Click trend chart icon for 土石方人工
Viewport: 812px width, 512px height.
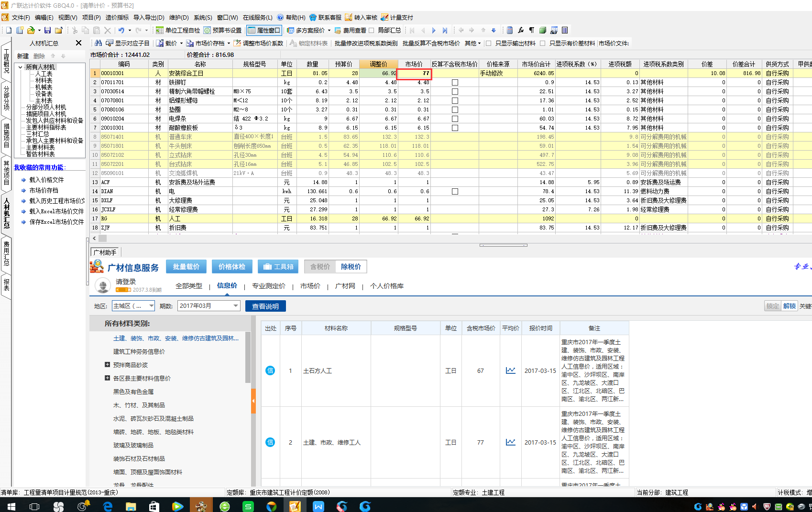511,370
